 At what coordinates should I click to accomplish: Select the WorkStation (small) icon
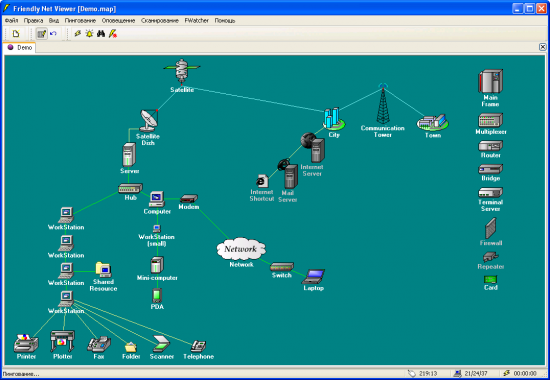(157, 229)
